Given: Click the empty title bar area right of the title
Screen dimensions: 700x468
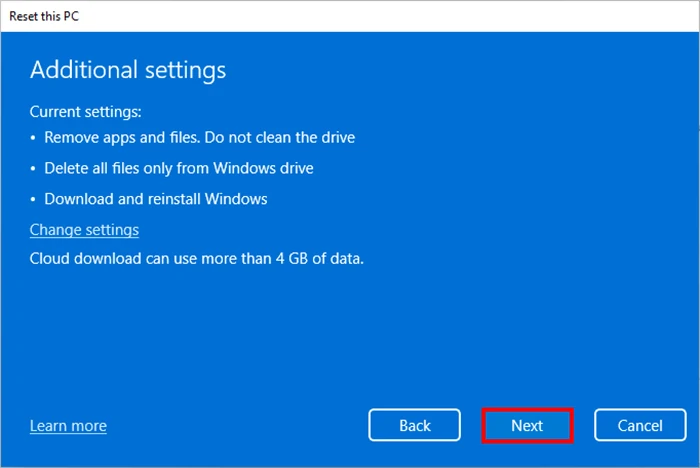Looking at the screenshot, I should click(400, 12).
